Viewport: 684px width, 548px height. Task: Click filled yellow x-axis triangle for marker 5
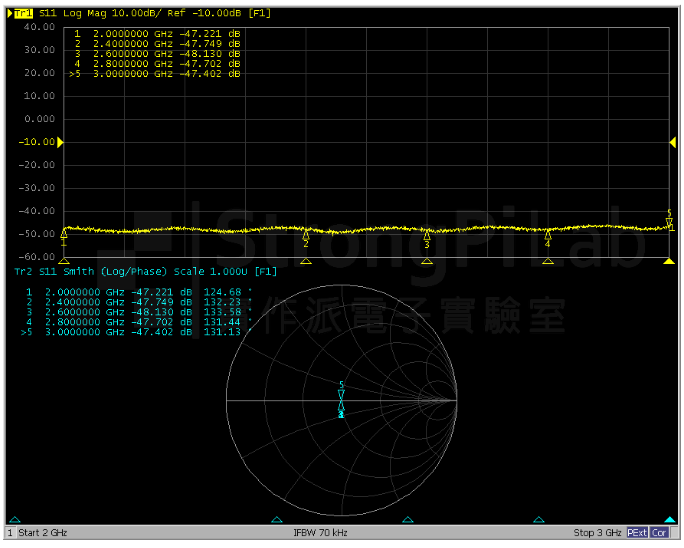tap(669, 261)
